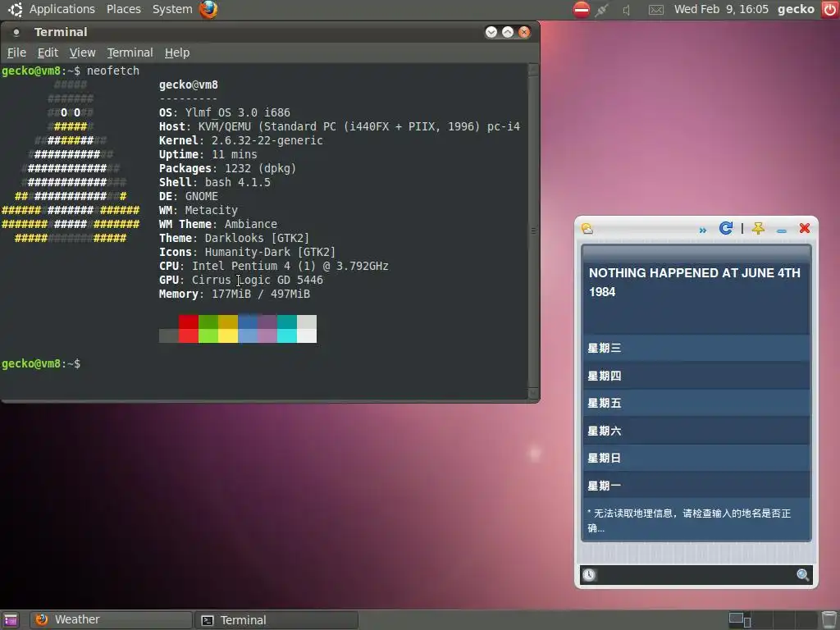Click the NOTHING HAPPENED AT JUNE 4TH heading
This screenshot has height=630, width=840.
pos(695,282)
